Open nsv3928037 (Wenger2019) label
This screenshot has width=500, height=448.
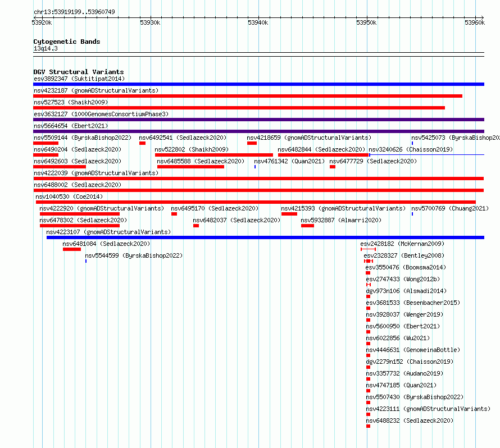tap(404, 314)
